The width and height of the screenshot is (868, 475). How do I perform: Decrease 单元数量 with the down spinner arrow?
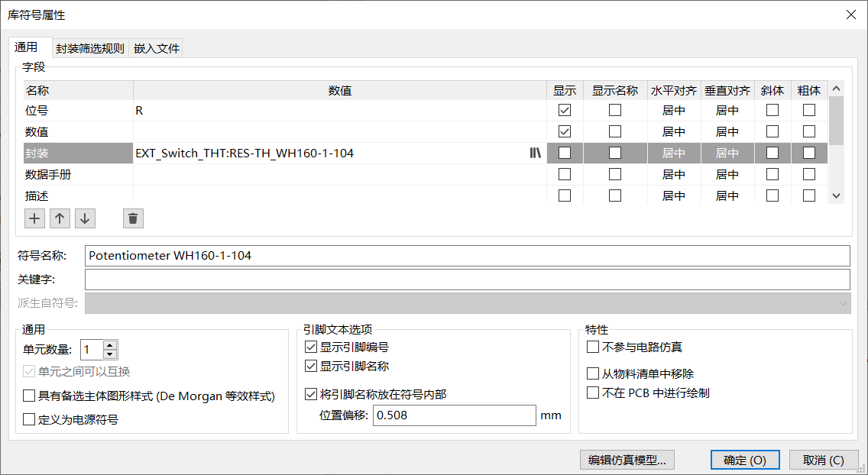click(110, 354)
